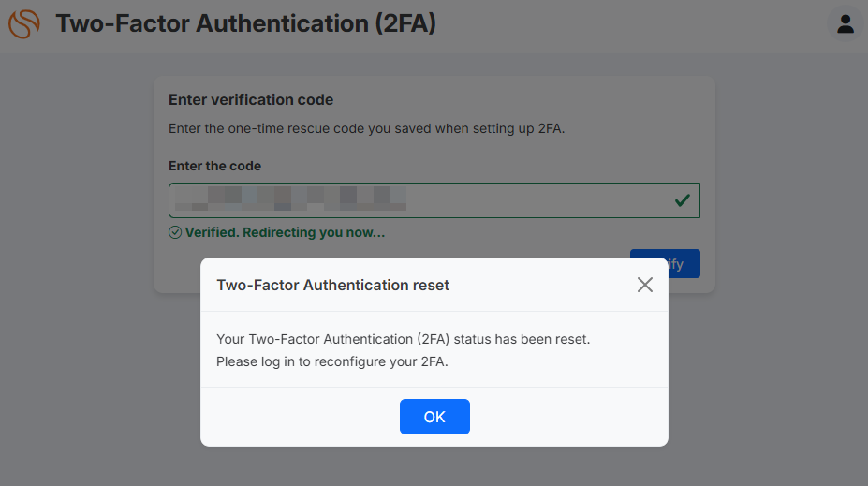This screenshot has height=486, width=868.
Task: Click empty header bar between title and avatar
Action: tap(631, 26)
